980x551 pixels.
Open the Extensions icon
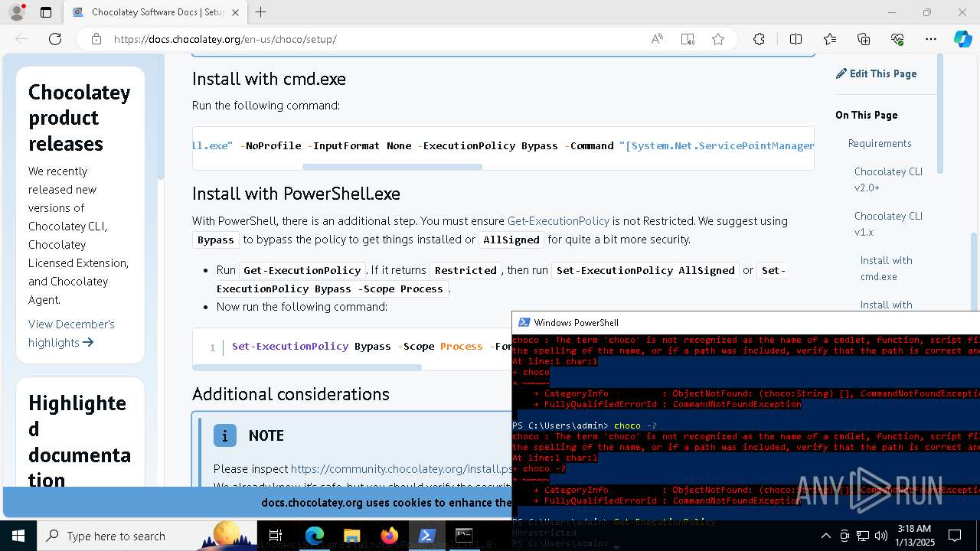click(x=759, y=39)
